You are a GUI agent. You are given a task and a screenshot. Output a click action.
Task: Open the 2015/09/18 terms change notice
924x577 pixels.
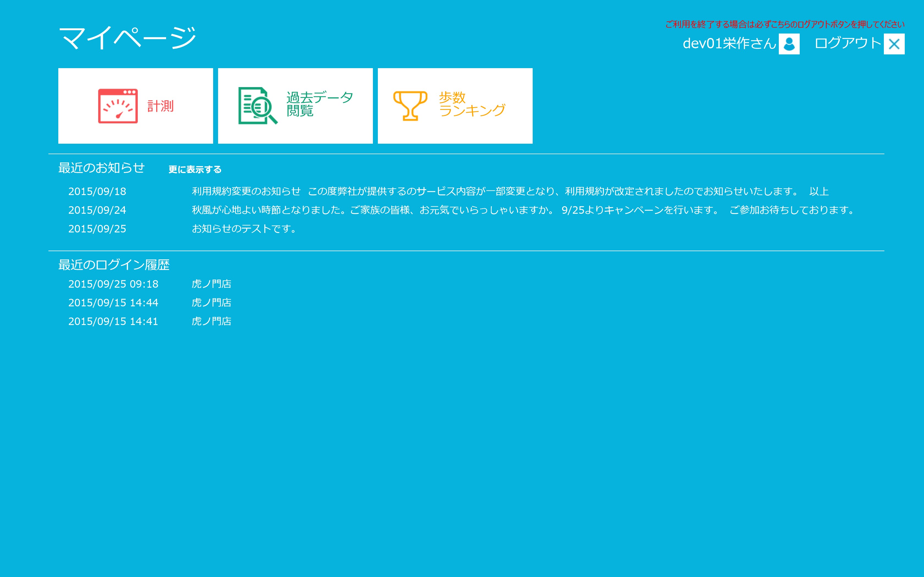point(510,191)
